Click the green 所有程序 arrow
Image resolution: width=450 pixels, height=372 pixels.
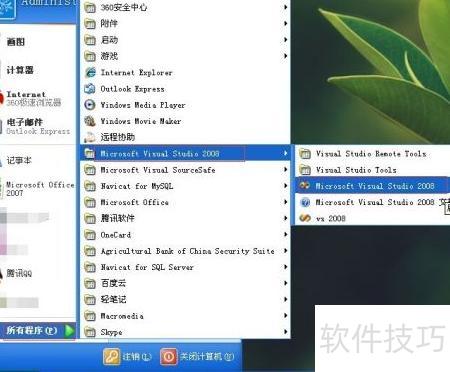pos(69,331)
